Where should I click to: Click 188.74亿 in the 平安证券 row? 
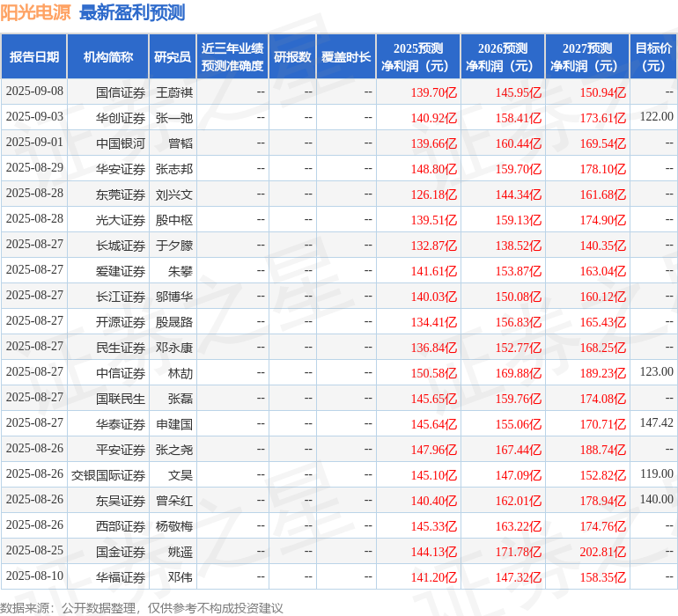click(603, 450)
